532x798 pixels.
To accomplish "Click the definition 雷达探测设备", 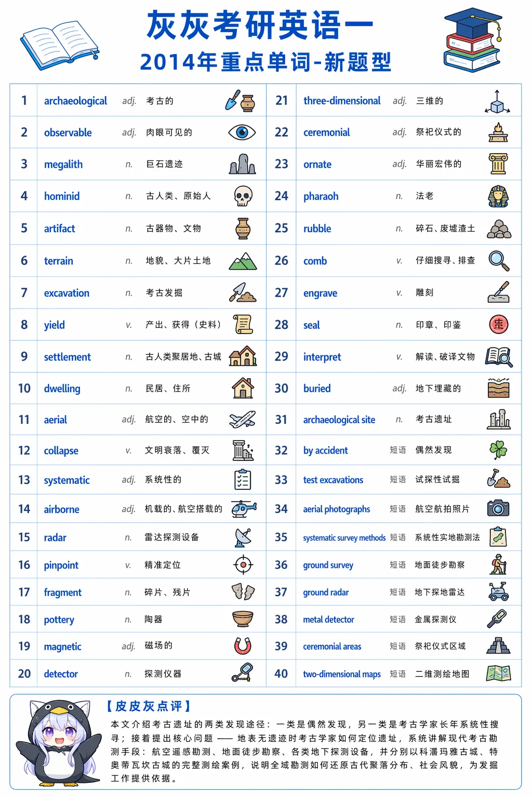I will click(x=172, y=537).
